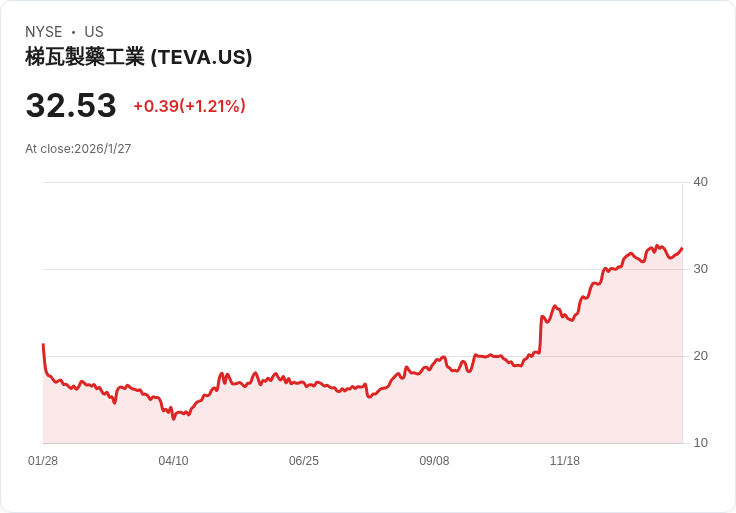Click the latest endpoint of the price line

[682, 249]
